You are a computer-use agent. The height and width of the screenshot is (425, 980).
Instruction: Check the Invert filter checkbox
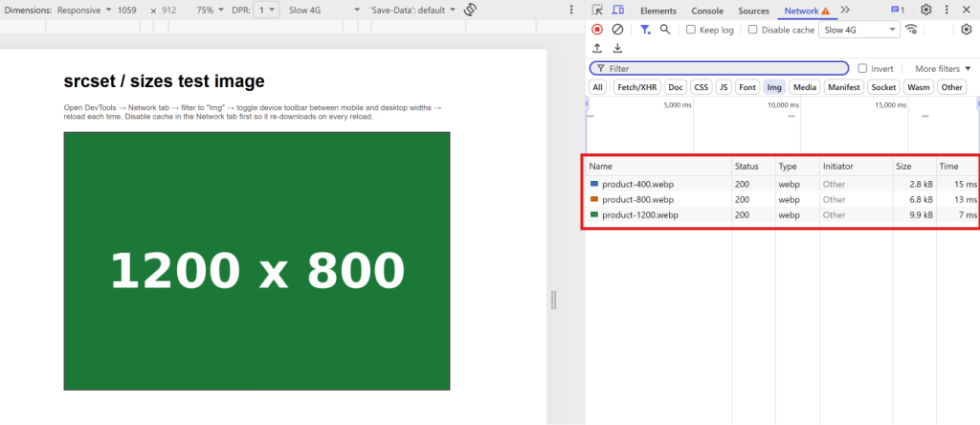(x=862, y=68)
